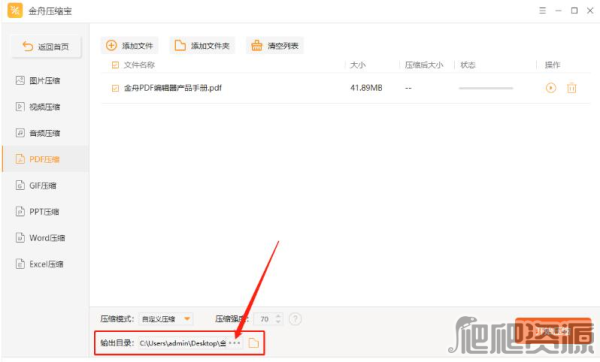600x362 pixels.
Task: Open the 图片压缩 section
Action: [38, 80]
